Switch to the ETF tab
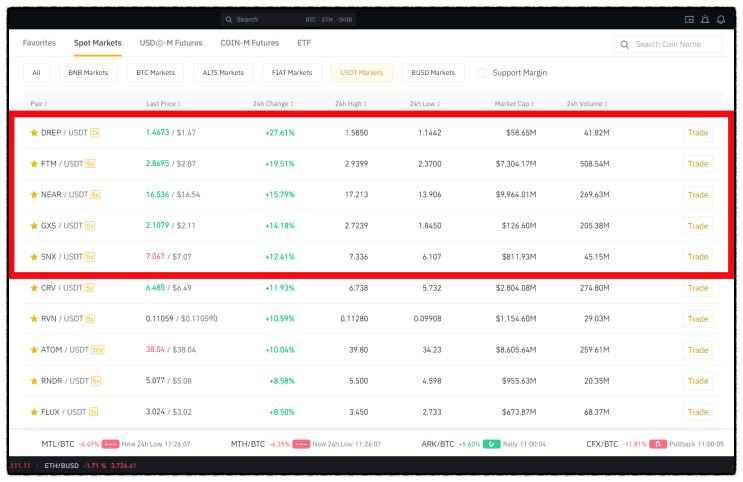 coord(304,43)
